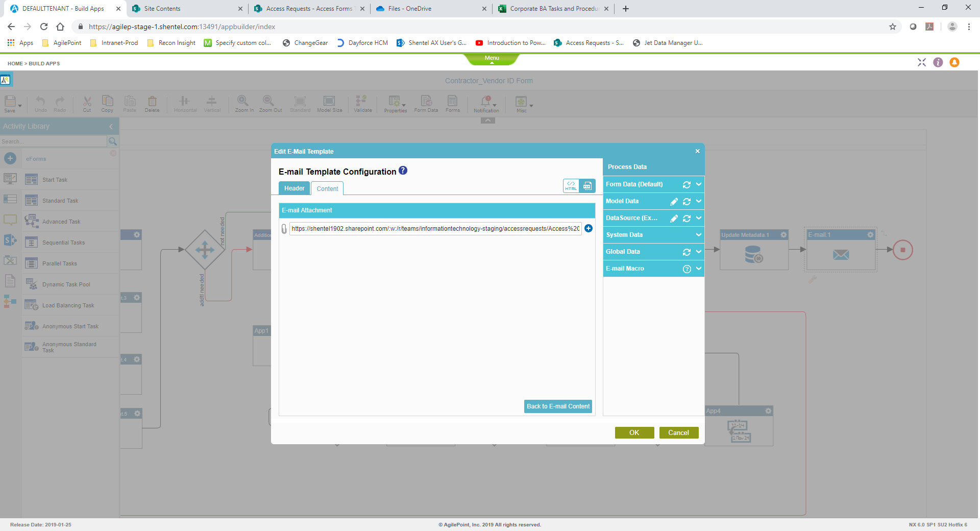Select the Content tab

(327, 189)
